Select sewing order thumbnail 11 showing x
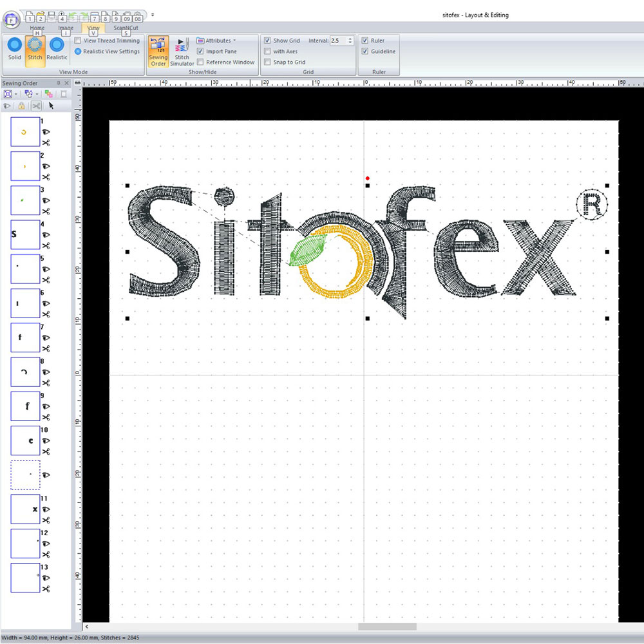The height and width of the screenshot is (644, 644). [26, 509]
